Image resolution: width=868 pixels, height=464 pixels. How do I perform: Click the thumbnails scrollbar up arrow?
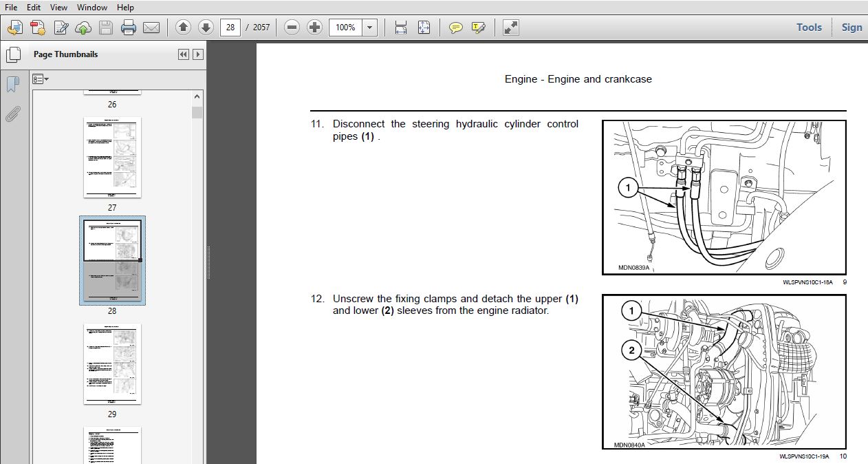197,97
